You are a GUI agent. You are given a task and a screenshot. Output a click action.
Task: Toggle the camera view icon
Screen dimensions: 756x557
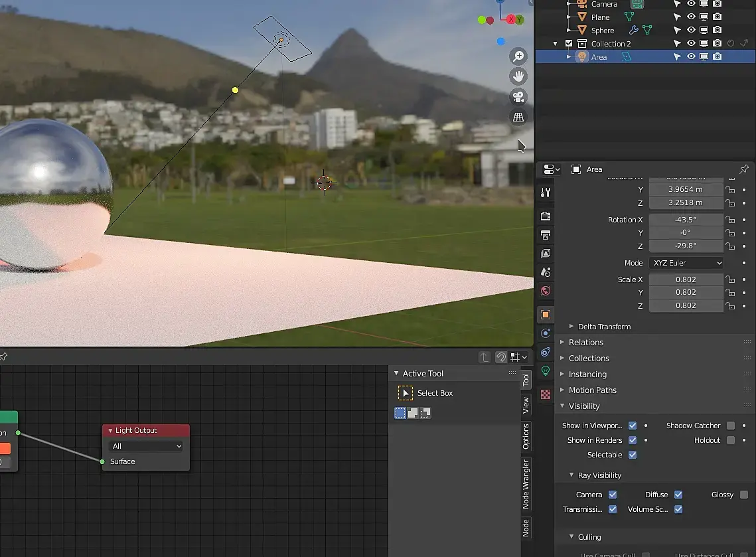(x=518, y=97)
